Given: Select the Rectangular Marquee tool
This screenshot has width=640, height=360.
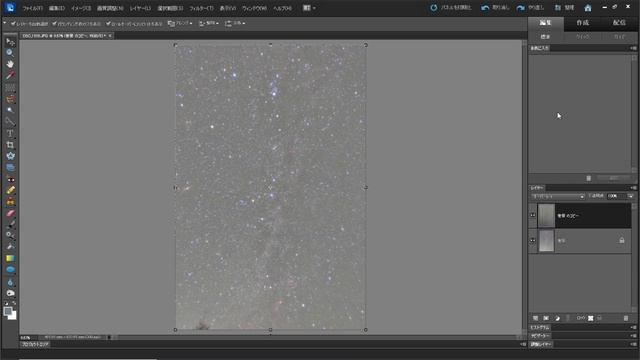Looking at the screenshot, I should pyautogui.click(x=10, y=87).
